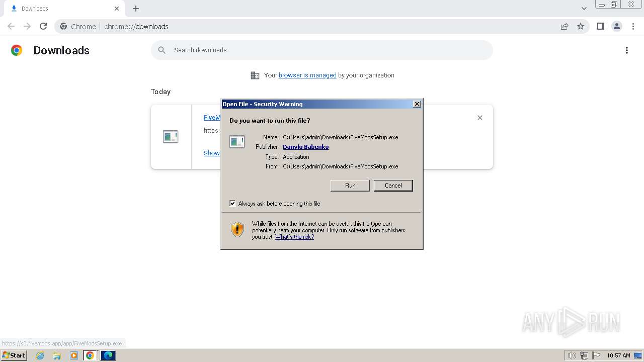Click the Chrome taskbar icon

(x=90, y=355)
